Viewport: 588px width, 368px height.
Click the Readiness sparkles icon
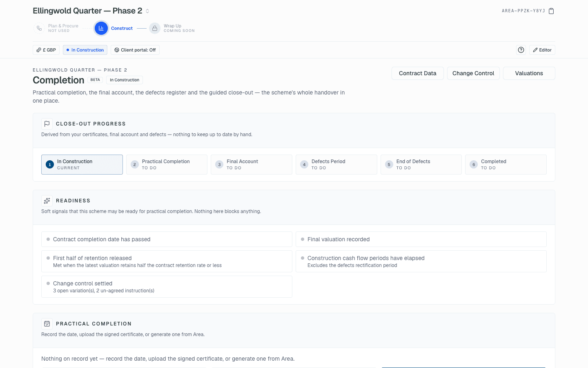(x=47, y=201)
